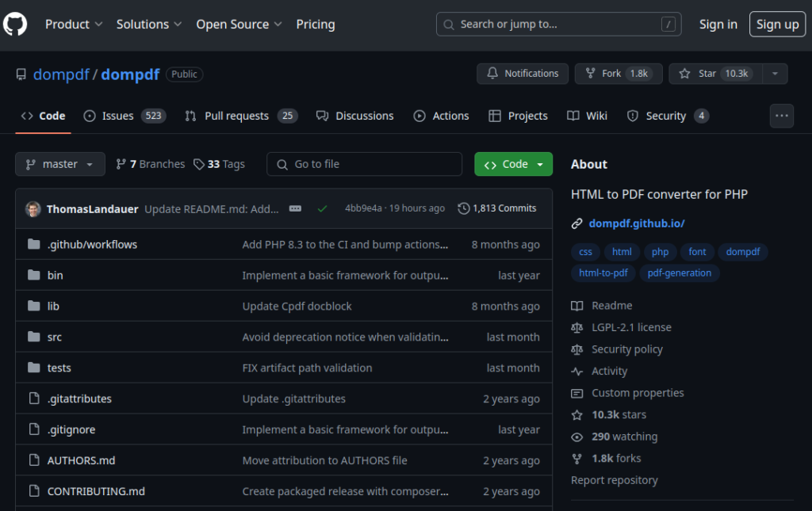The width and height of the screenshot is (812, 511).
Task: Click the eye icon next to 290 watching
Action: (x=577, y=437)
